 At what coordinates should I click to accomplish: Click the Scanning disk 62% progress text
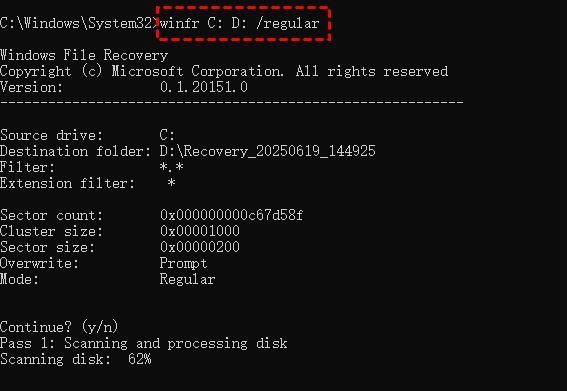click(76, 359)
